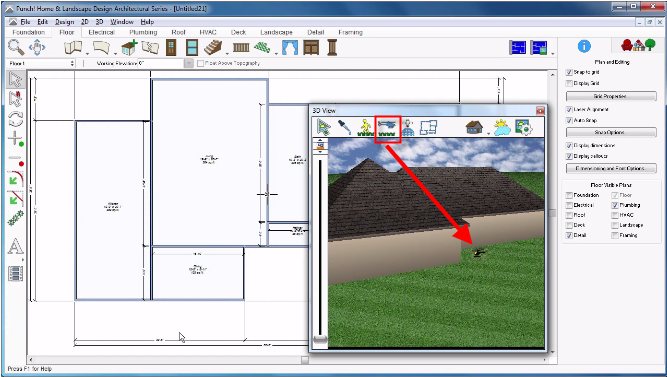The image size is (667, 377).
Task: Select the curved wall tool
Action: [x=101, y=47]
